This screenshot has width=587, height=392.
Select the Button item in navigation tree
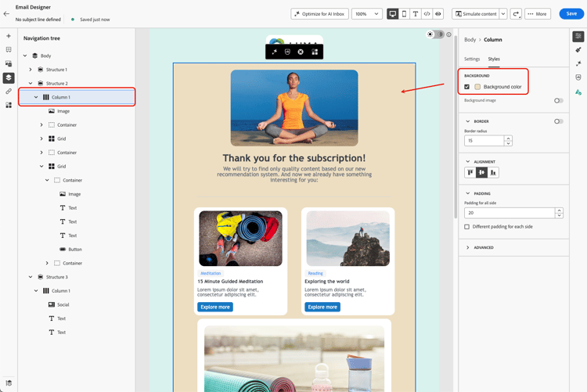75,250
